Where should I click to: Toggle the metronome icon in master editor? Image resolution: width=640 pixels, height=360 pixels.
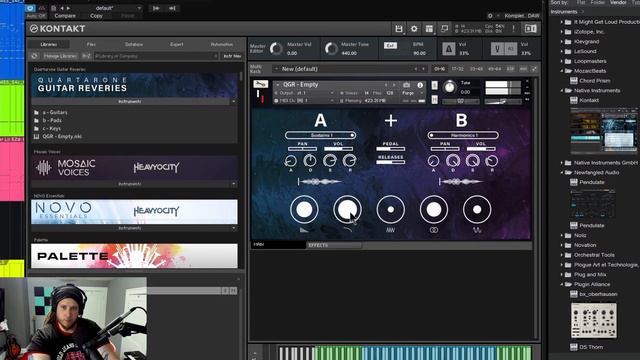point(449,49)
